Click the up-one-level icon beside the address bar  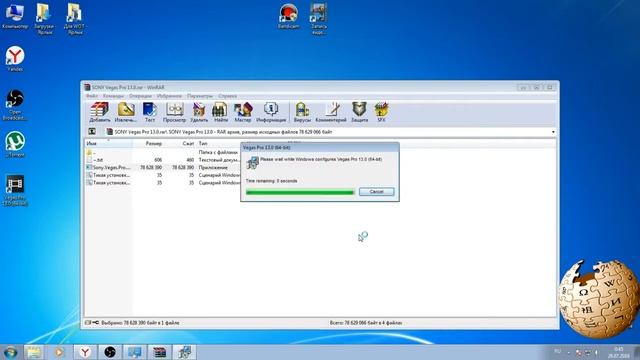click(x=92, y=131)
